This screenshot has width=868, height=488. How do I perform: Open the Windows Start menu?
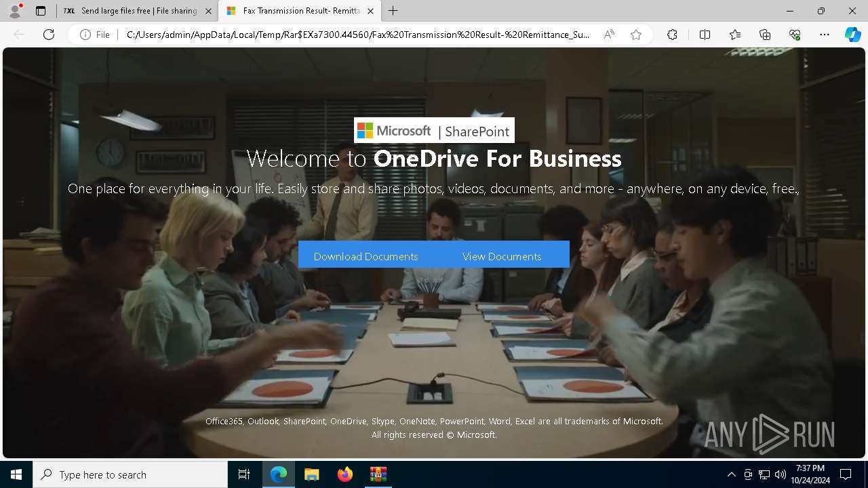coord(16,474)
